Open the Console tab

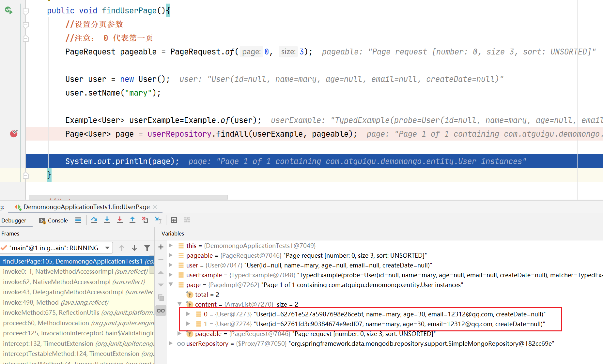(54, 220)
